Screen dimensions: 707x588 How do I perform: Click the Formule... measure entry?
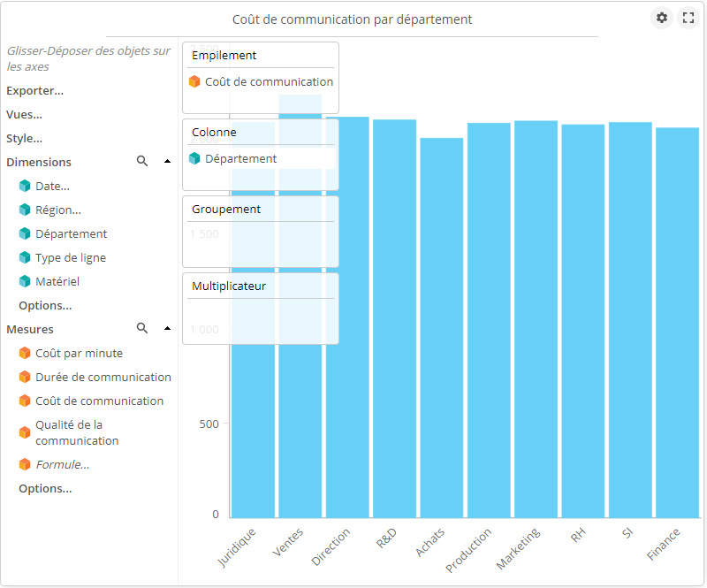[62, 464]
